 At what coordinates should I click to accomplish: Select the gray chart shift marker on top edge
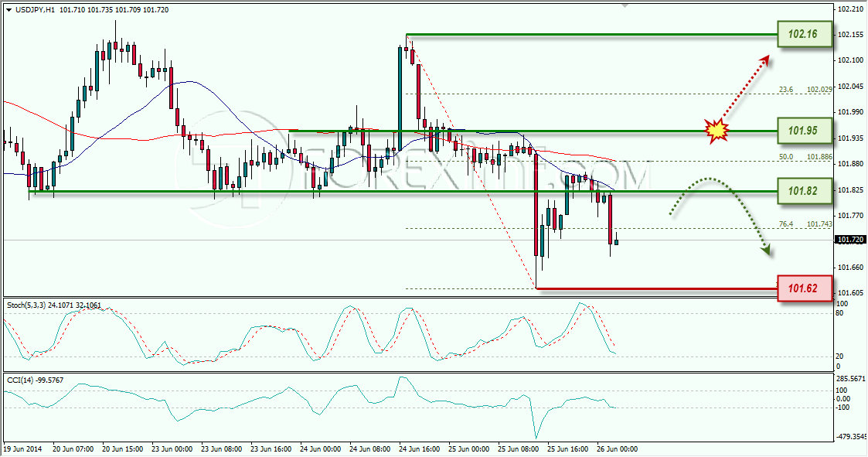point(625,5)
